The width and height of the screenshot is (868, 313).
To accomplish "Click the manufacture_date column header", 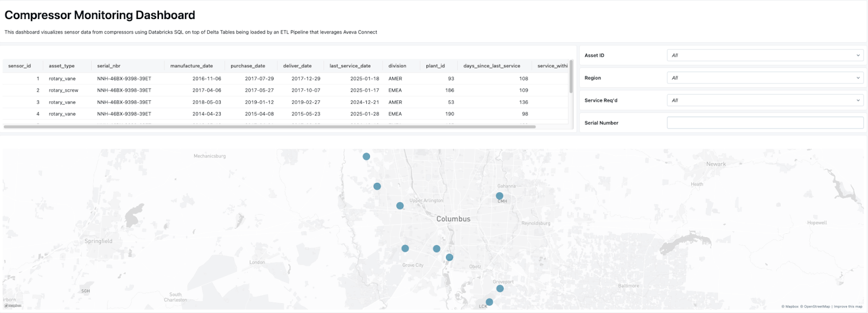I will [x=192, y=66].
